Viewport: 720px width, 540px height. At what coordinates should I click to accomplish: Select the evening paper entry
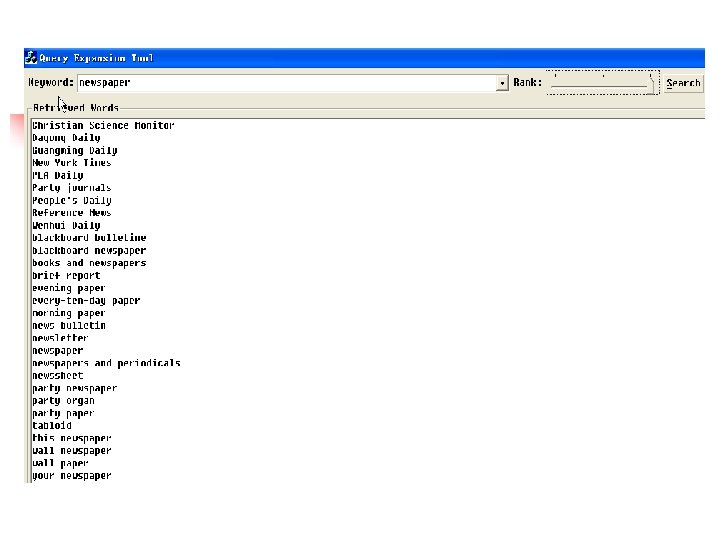point(69,288)
